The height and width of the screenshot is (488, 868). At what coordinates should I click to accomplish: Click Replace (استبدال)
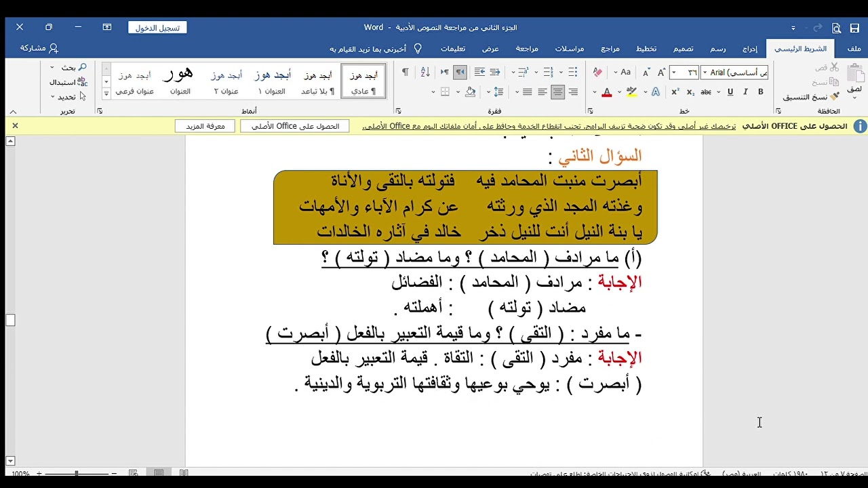pyautogui.click(x=68, y=82)
